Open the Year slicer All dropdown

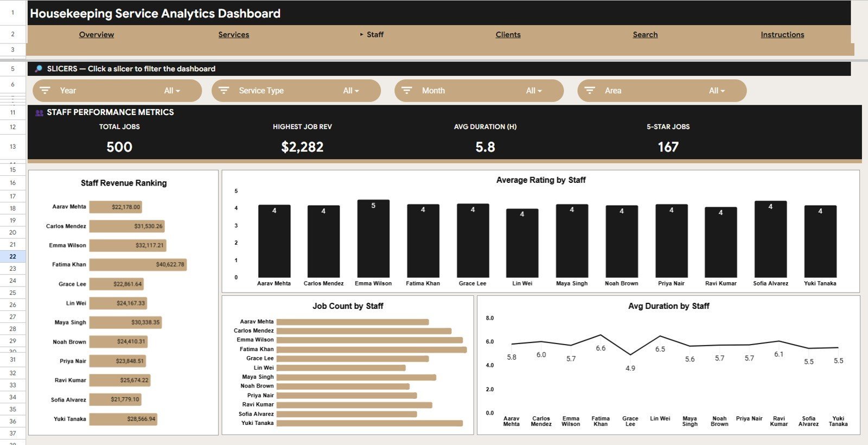pyautogui.click(x=172, y=91)
